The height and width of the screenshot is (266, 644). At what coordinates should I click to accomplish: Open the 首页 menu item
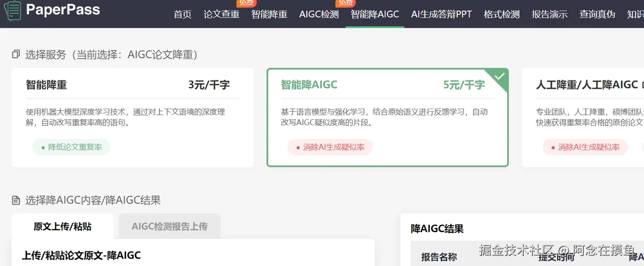pyautogui.click(x=183, y=14)
